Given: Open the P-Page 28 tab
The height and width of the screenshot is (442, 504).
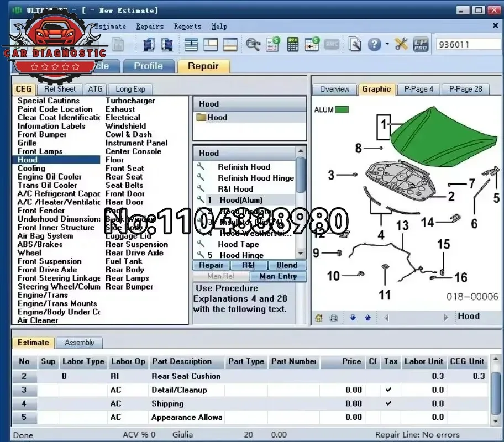Looking at the screenshot, I should [x=465, y=89].
